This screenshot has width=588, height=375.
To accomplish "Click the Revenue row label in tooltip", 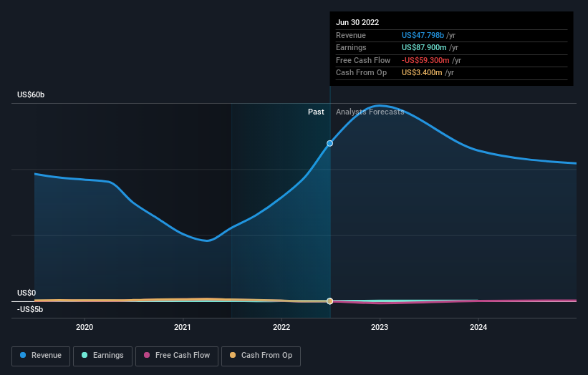I will (351, 35).
